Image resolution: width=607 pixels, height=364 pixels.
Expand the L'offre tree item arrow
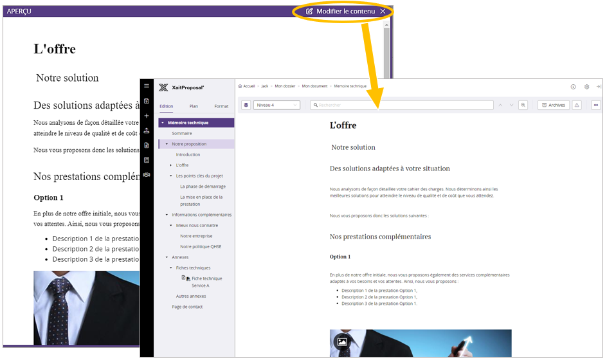pyautogui.click(x=171, y=165)
